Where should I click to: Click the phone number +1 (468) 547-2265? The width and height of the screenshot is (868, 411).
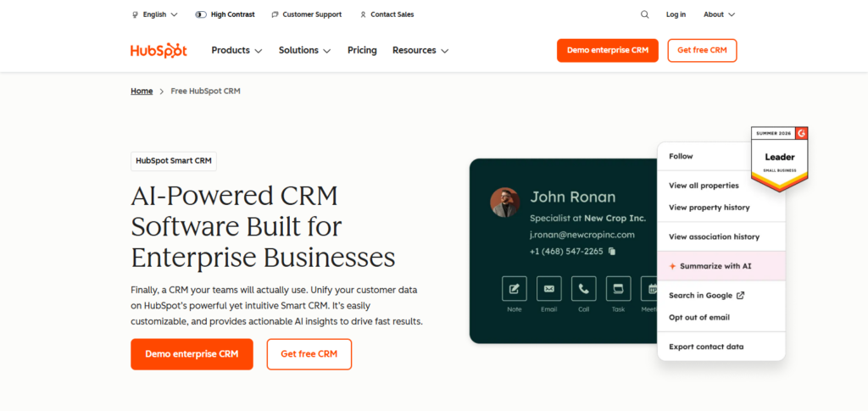[x=566, y=251]
